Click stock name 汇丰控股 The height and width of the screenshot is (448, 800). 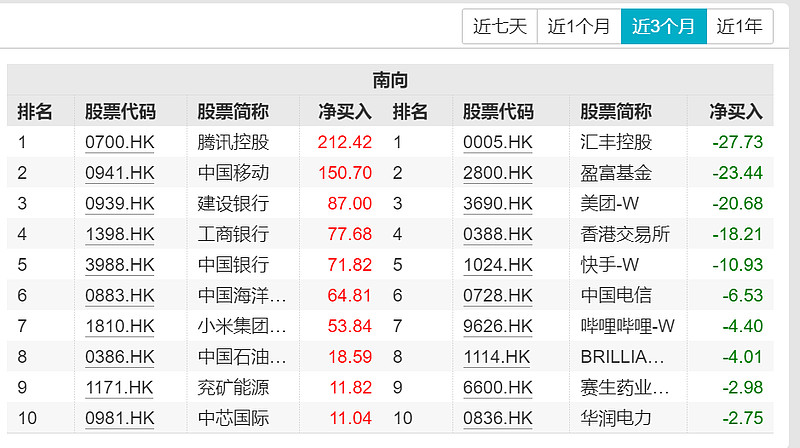[x=616, y=142]
